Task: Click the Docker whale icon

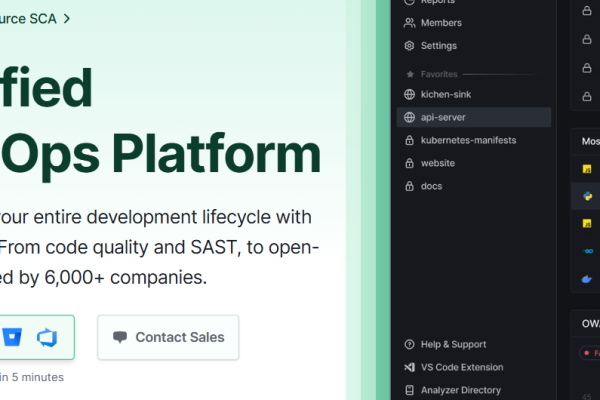Action: [x=587, y=279]
